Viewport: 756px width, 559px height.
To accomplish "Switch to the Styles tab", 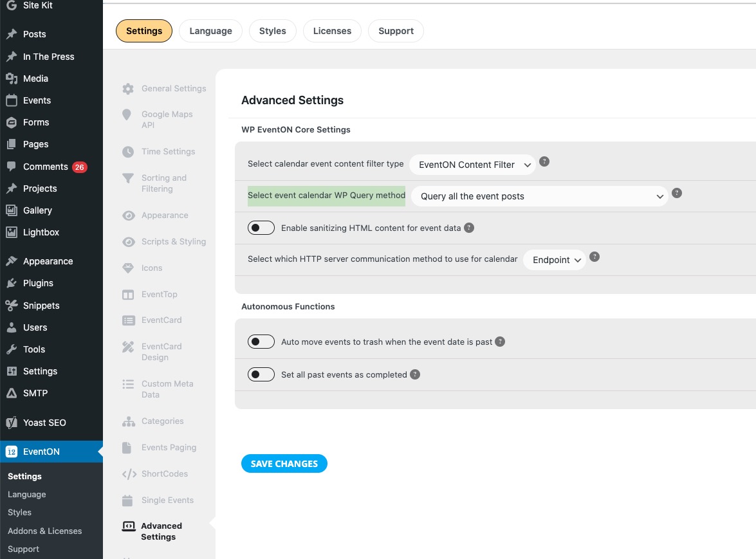I will pos(272,31).
